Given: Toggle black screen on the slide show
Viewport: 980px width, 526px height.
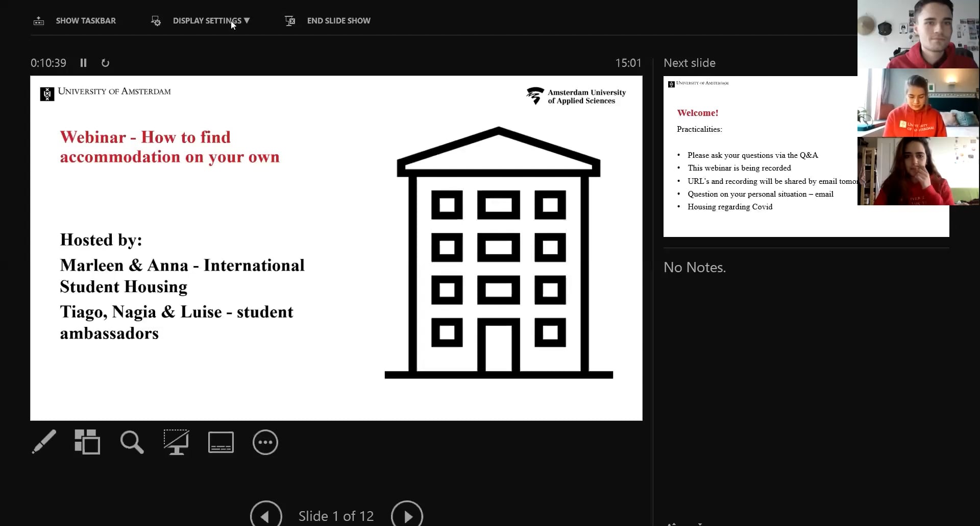Looking at the screenshot, I should pyautogui.click(x=176, y=442).
